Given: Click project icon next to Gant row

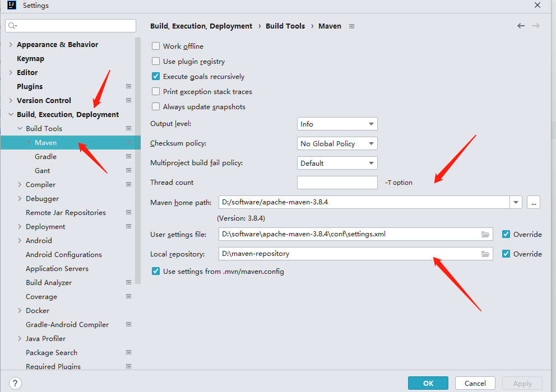Looking at the screenshot, I should (129, 170).
